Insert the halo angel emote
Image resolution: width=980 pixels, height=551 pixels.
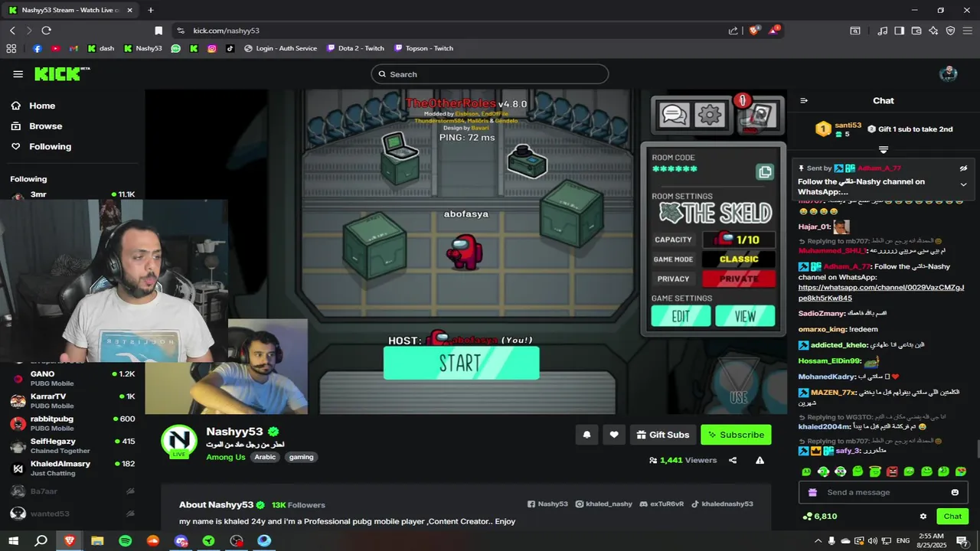coord(874,471)
